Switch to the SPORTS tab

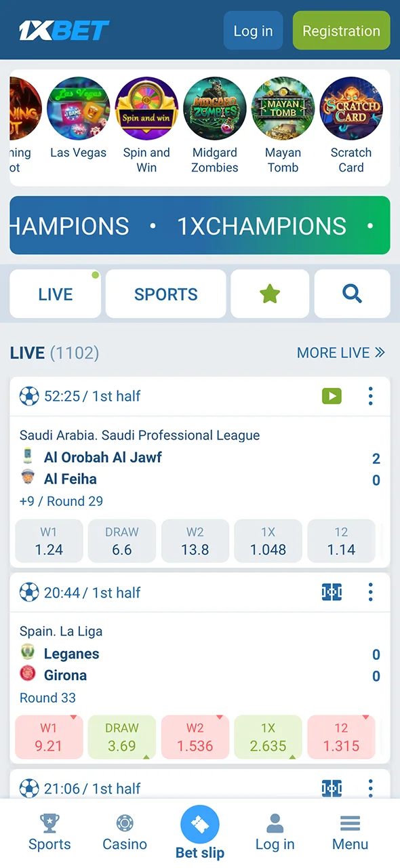tap(166, 294)
